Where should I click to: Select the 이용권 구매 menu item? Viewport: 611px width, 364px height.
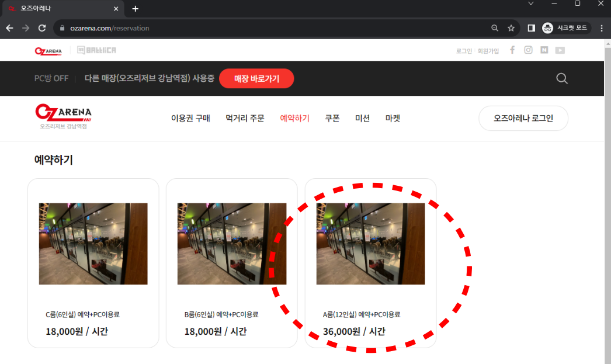coord(190,118)
